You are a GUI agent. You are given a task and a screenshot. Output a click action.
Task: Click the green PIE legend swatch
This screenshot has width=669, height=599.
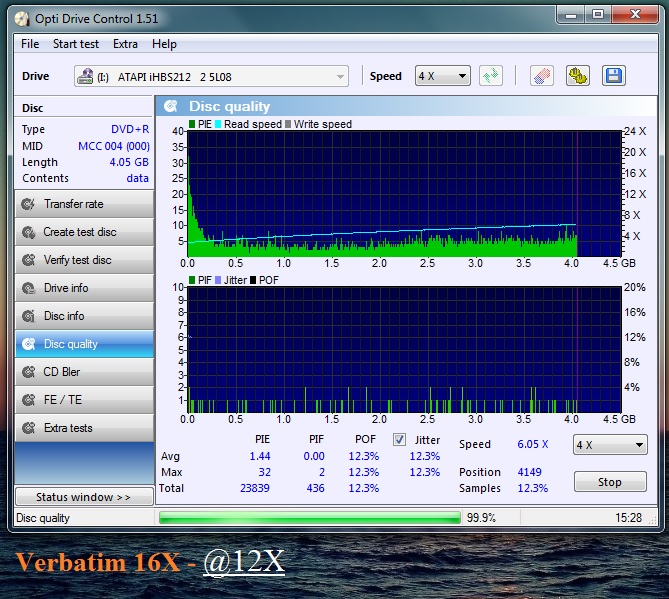pyautogui.click(x=192, y=124)
